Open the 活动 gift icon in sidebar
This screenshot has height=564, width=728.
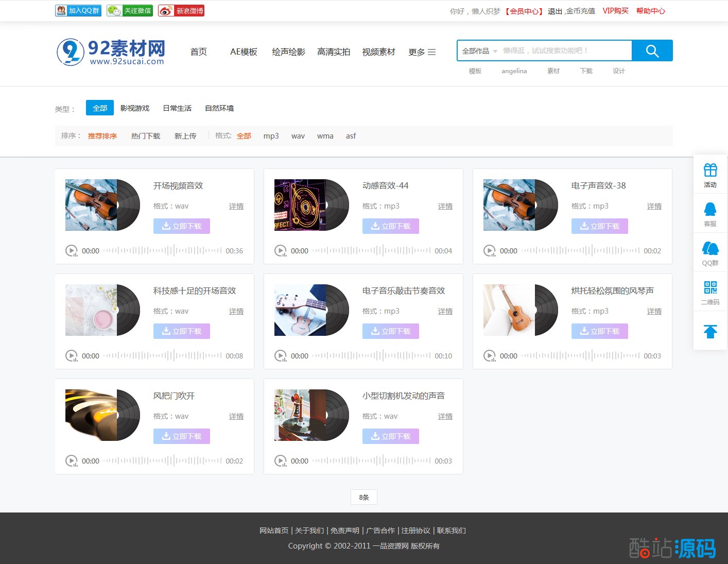tap(710, 175)
